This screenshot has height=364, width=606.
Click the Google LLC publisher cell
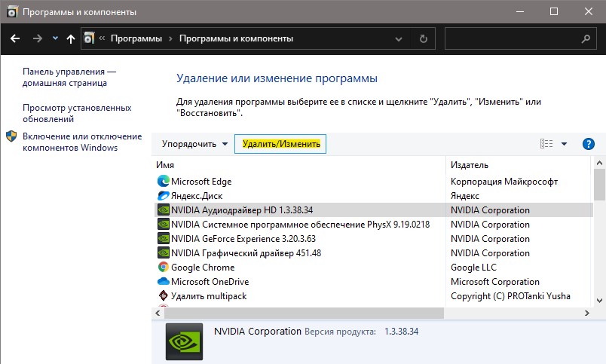(x=473, y=267)
